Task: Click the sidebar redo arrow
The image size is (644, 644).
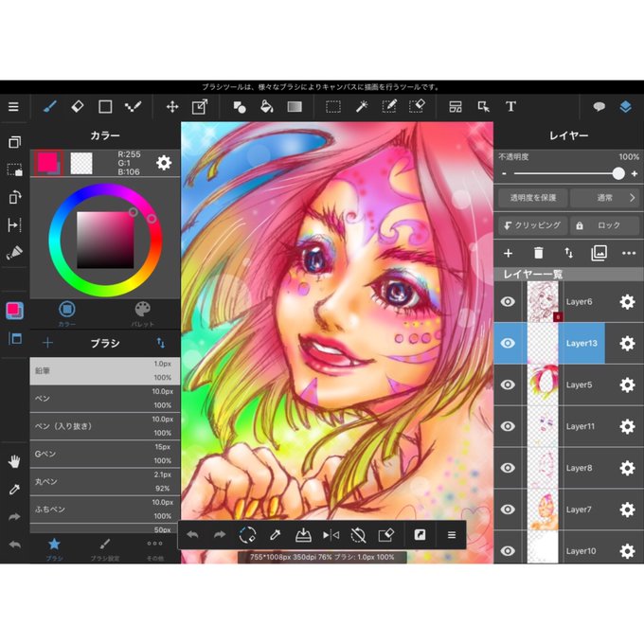Action: (14, 517)
